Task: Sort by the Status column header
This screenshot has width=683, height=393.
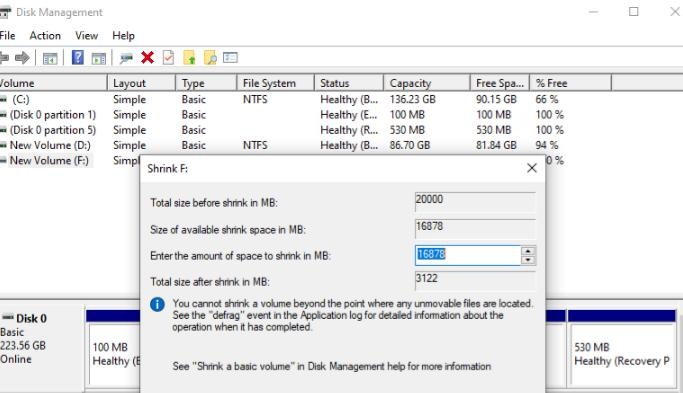Action: (349, 83)
